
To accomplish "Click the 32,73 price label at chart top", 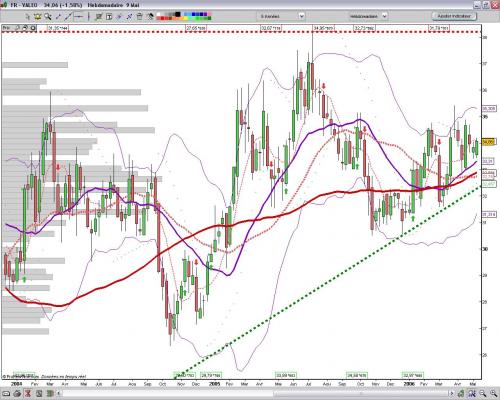I will click(364, 28).
